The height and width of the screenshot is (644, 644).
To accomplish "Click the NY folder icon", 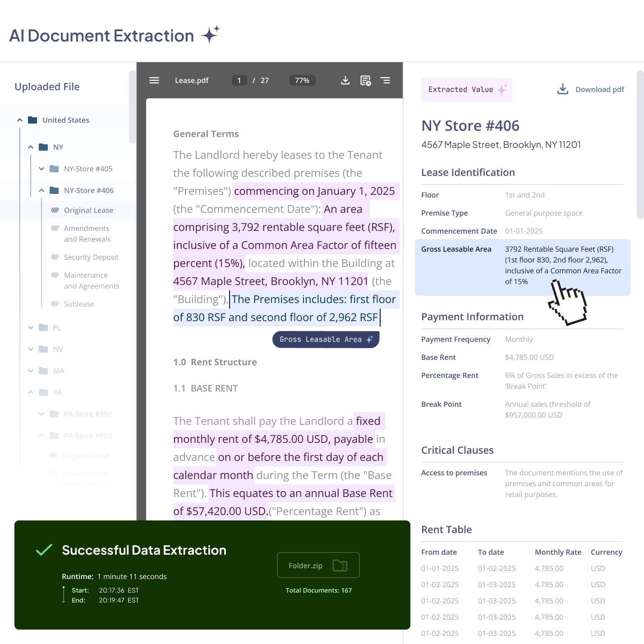I will pos(43,147).
